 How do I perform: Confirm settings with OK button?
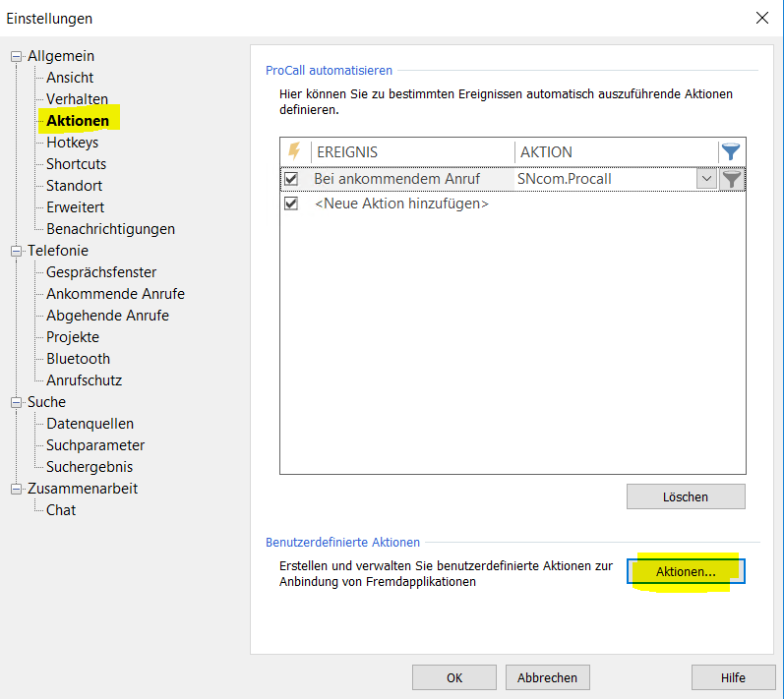coord(453,677)
